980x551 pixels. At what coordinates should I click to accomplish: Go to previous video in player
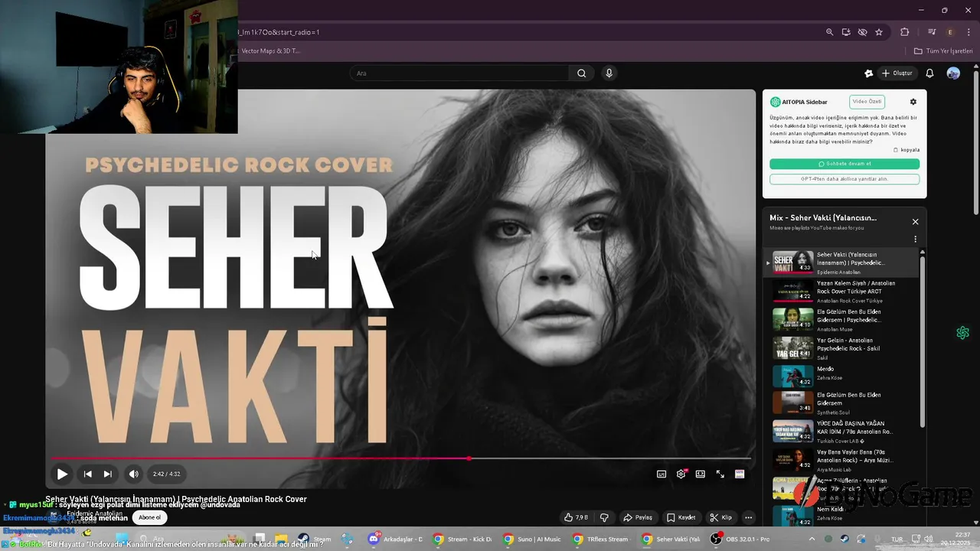[x=87, y=474]
